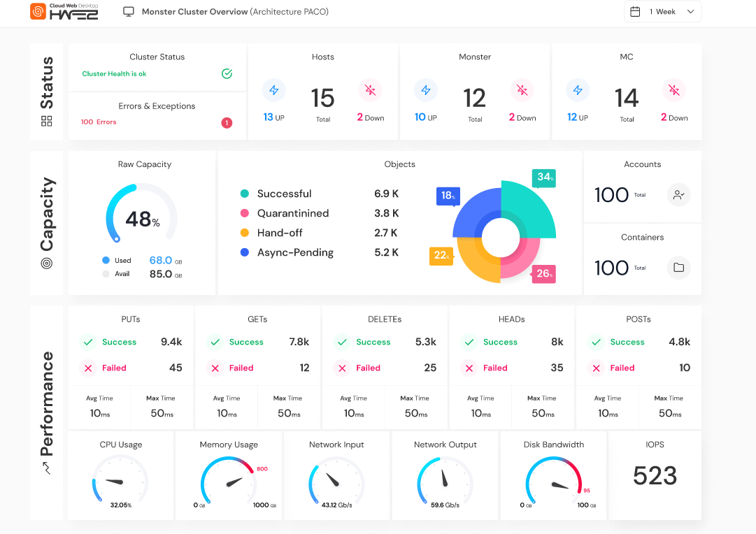Viewport: 756px width, 534px height.
Task: Click the Disk Bandwidth gauge
Action: pos(553,479)
